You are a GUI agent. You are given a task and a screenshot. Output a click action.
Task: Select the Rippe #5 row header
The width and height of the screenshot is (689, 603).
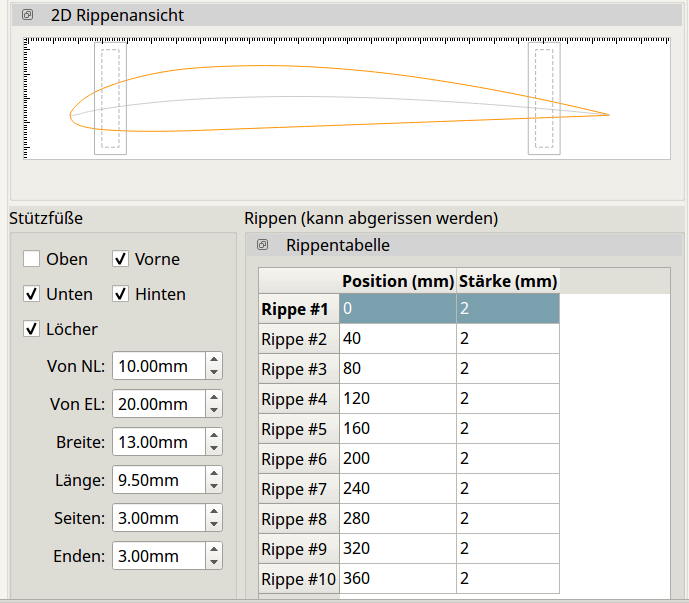(298, 429)
